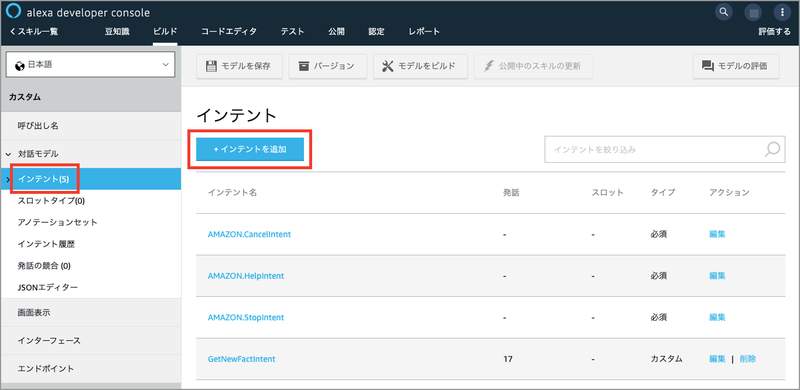800x390 pixels.
Task: Open the 豆知識 tab
Action: (117, 32)
